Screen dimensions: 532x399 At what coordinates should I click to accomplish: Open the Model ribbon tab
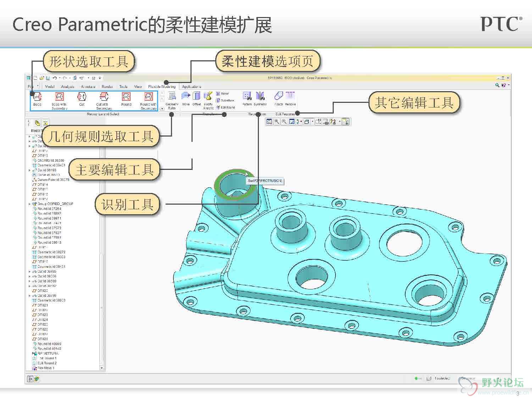[50, 87]
